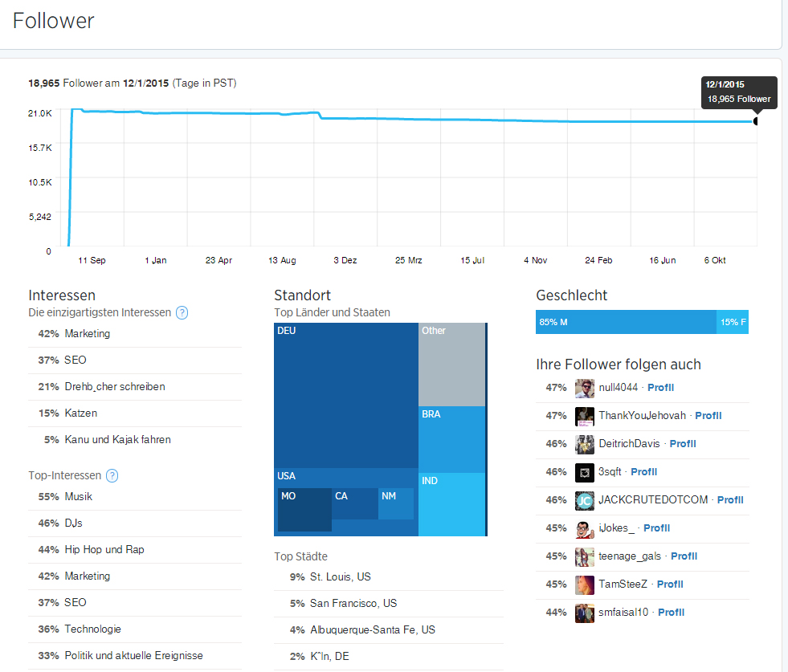Click the Other block in treemap
This screenshot has width=788, height=672.
tap(452, 364)
